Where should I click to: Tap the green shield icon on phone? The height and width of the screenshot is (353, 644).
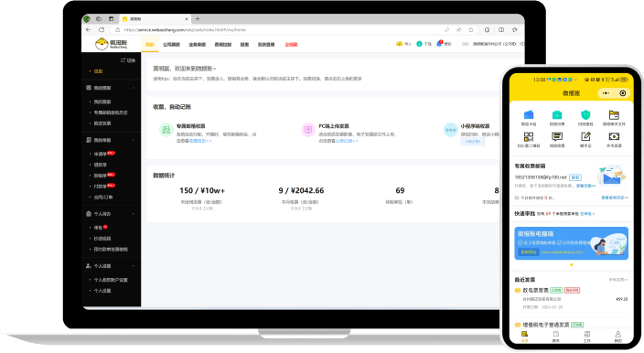click(x=585, y=115)
